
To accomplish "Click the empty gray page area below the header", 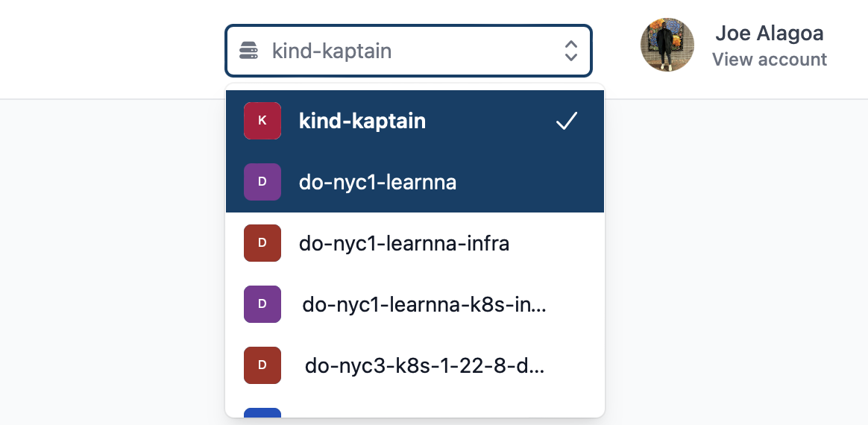I will [x=731, y=261].
